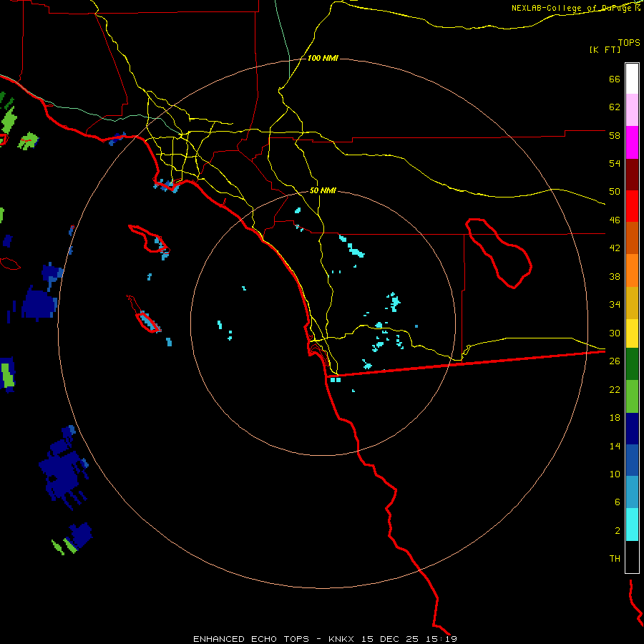Screen dimensions: 644x644
Task: Click the light green 18-22 kft swatch
Action: coord(632,396)
